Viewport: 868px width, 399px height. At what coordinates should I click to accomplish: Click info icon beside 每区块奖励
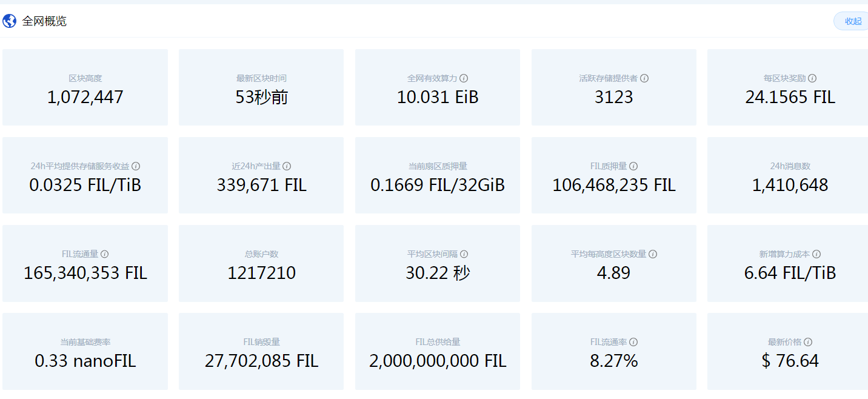812,78
